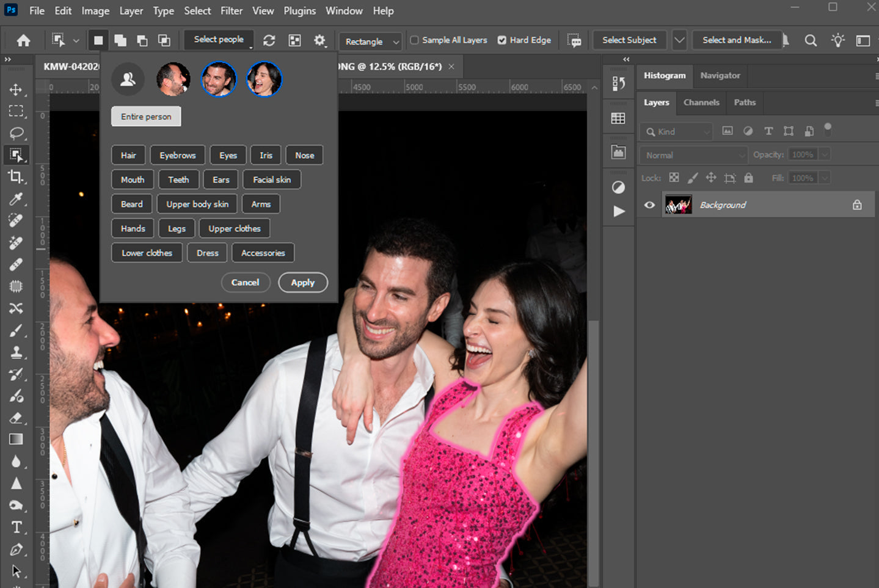Expand the blending mode dropdown showing Normal
Image resolution: width=879 pixels, height=588 pixels.
(693, 154)
